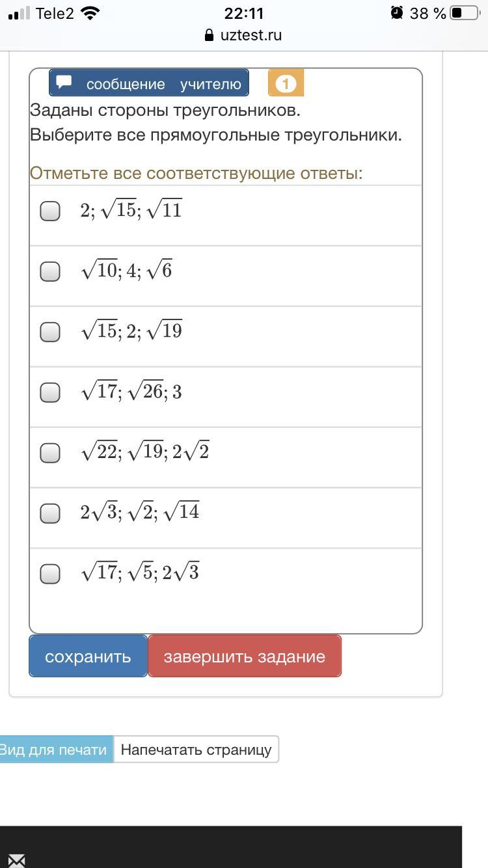
Task: Tap the padlock icon beside uztest.ru
Action: pyautogui.click(x=209, y=35)
